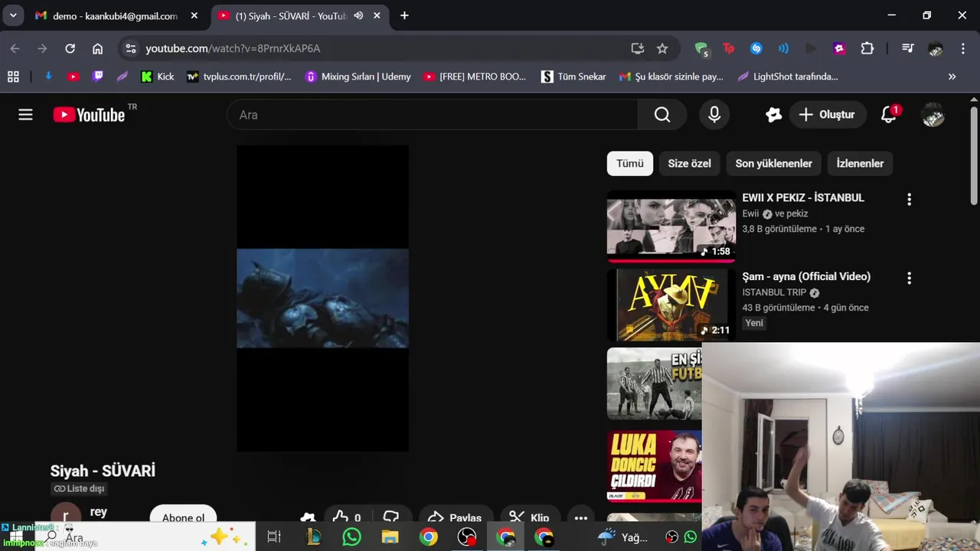Open the tab search dropdown arrow
This screenshot has height=551, width=980.
tap(13, 15)
